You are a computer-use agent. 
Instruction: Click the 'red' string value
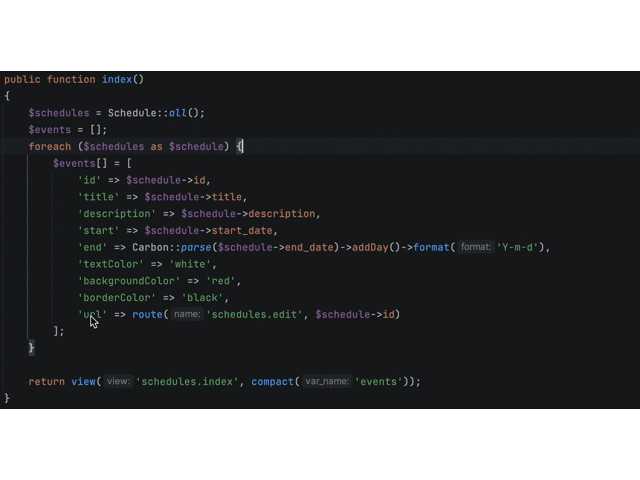pos(220,281)
